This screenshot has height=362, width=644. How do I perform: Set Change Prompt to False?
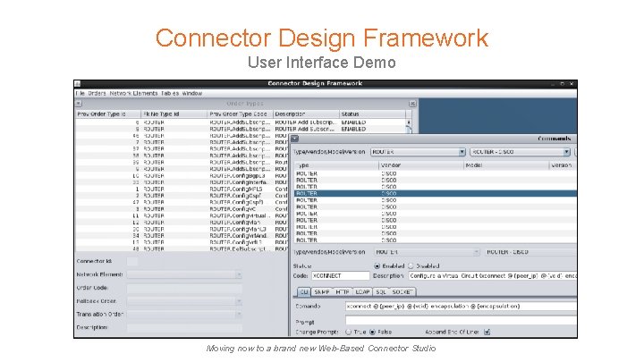pos(372,332)
